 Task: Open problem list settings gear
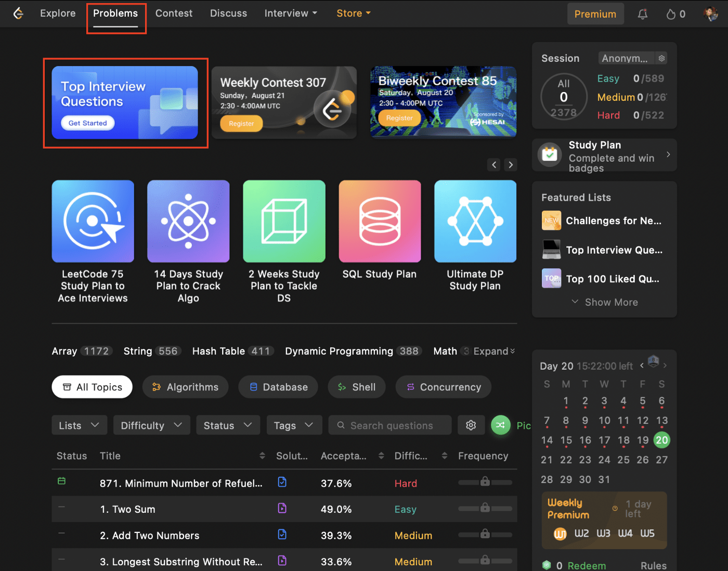pos(471,425)
